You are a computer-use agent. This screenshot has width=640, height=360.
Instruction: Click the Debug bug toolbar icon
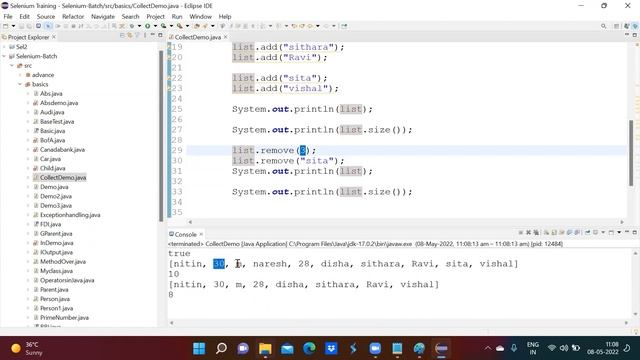(x=132, y=26)
